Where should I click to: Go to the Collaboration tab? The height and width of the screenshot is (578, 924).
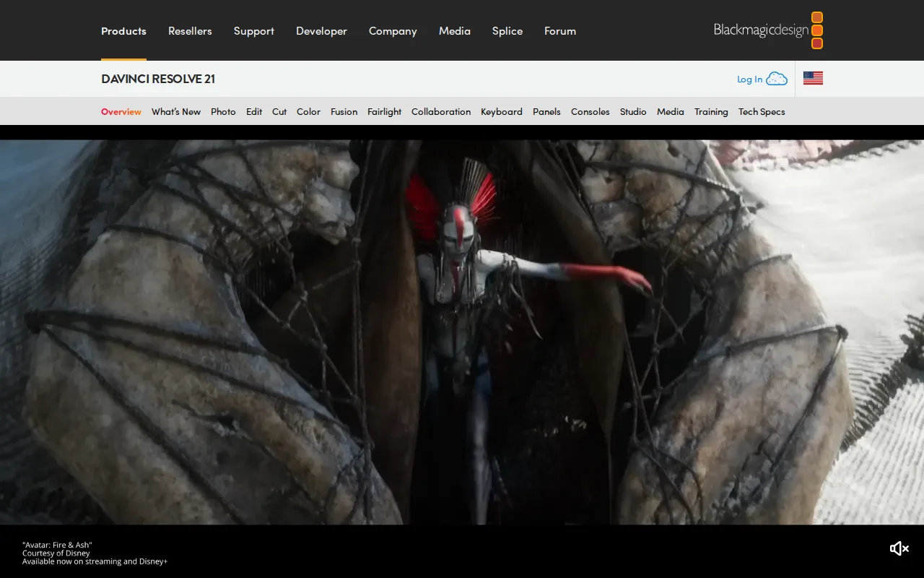[x=441, y=111]
